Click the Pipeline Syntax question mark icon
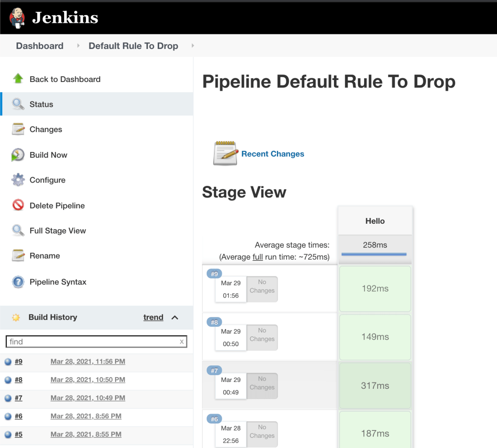Viewport: 497px width, 448px height. coord(18,282)
